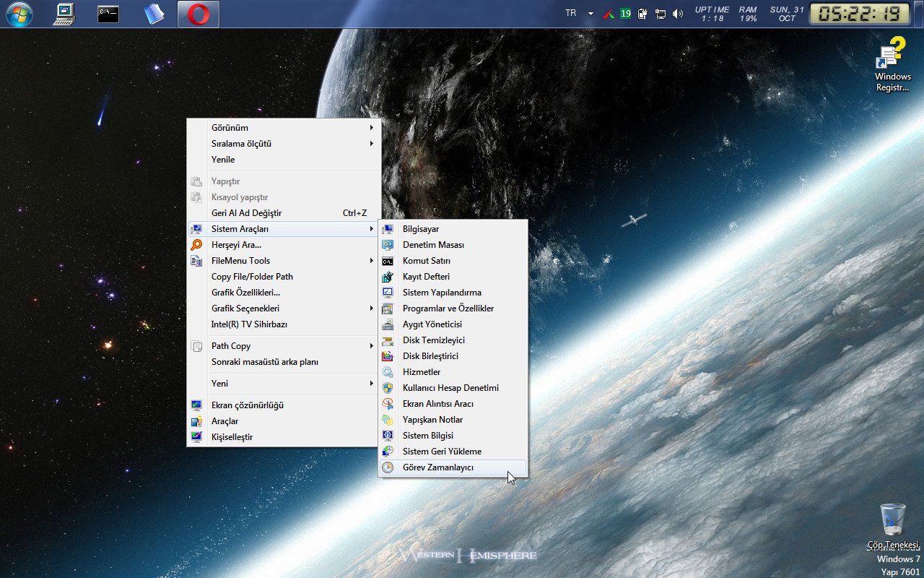Click the UPTIME readout in the tray
Image resolution: width=924 pixels, height=578 pixels.
click(x=712, y=14)
